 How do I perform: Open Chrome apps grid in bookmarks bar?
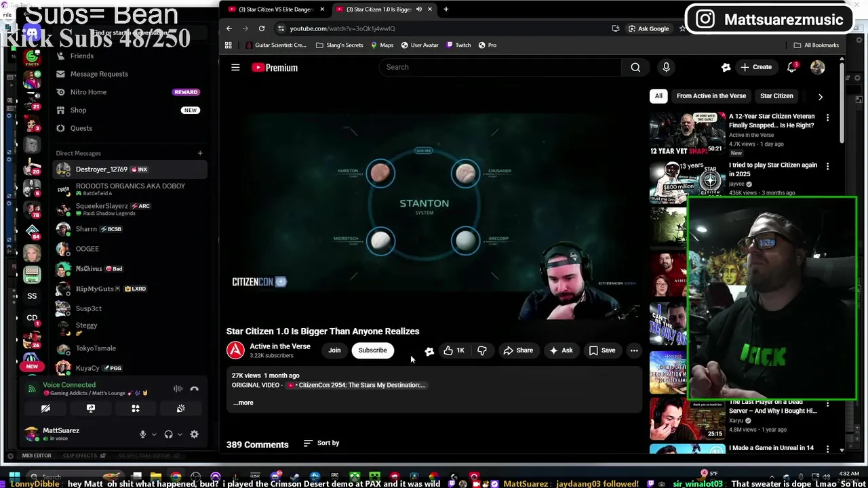229,45
